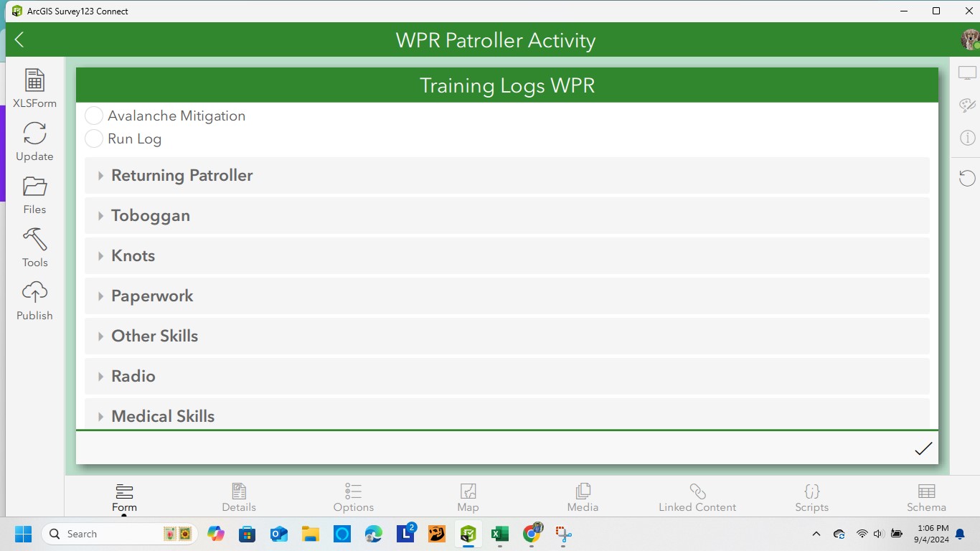Click the reset/undo icon on the right
The height and width of the screenshot is (551, 980).
(x=967, y=178)
